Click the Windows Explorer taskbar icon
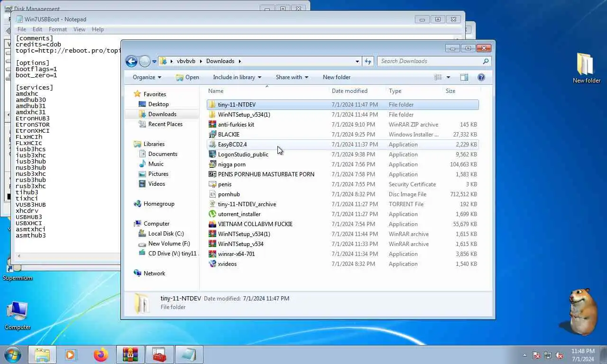Viewport: 607px width, 364px height. (x=42, y=355)
